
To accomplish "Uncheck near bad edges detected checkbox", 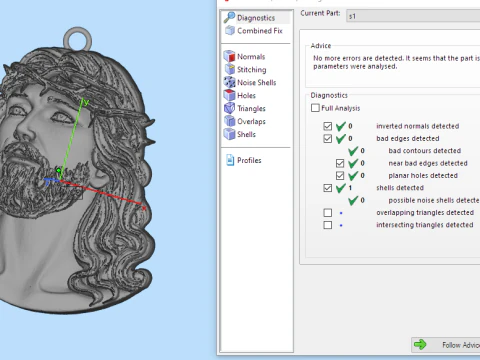I will [x=340, y=163].
